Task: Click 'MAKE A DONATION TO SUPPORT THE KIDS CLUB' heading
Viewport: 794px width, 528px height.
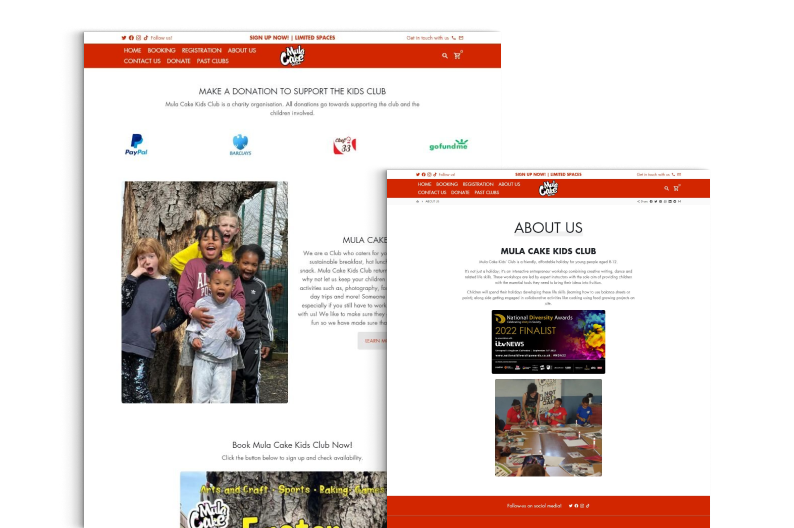Action: 292,92
